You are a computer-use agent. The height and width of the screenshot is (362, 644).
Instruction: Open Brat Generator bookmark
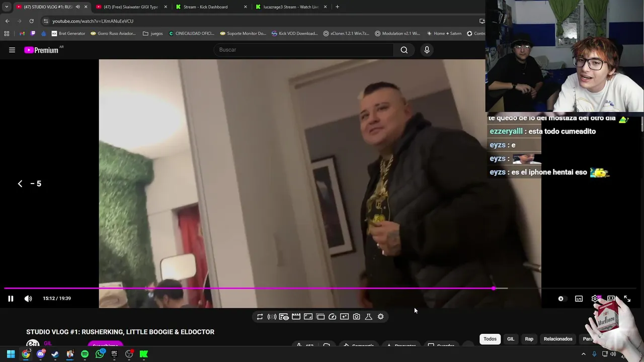pyautogui.click(x=68, y=34)
